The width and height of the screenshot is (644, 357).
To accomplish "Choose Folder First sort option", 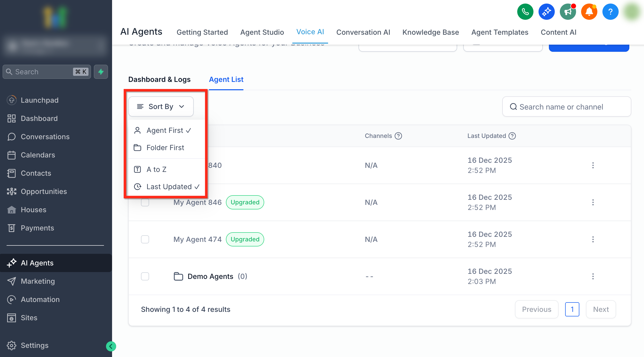I will [165, 148].
